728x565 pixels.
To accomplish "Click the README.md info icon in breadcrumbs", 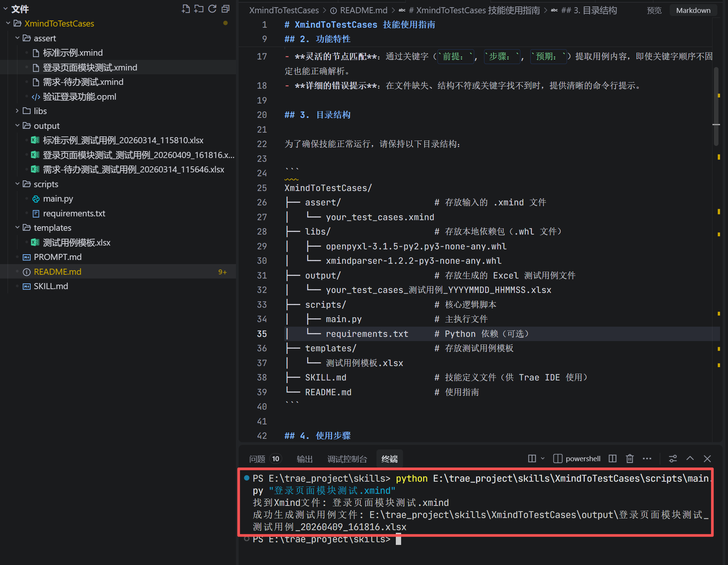I will [333, 11].
